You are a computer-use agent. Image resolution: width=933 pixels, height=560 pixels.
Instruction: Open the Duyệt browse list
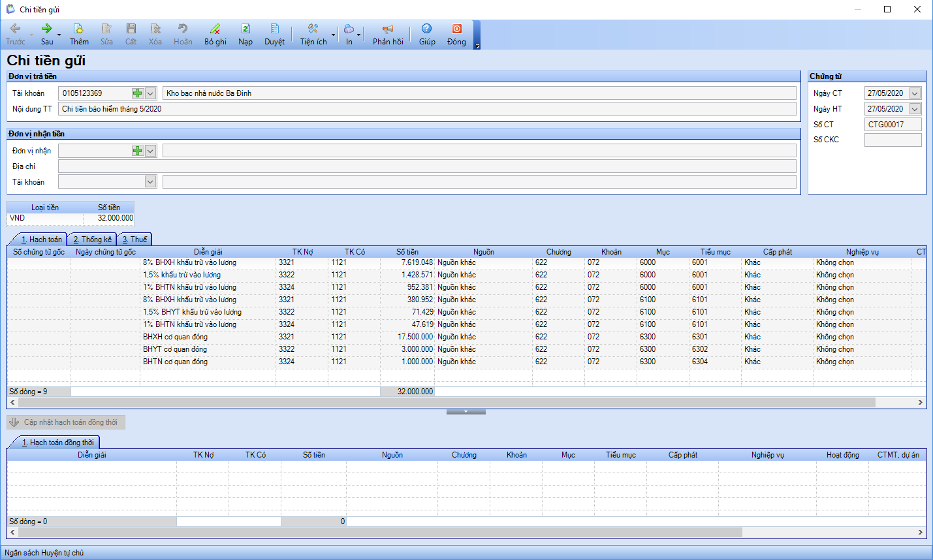coord(274,35)
